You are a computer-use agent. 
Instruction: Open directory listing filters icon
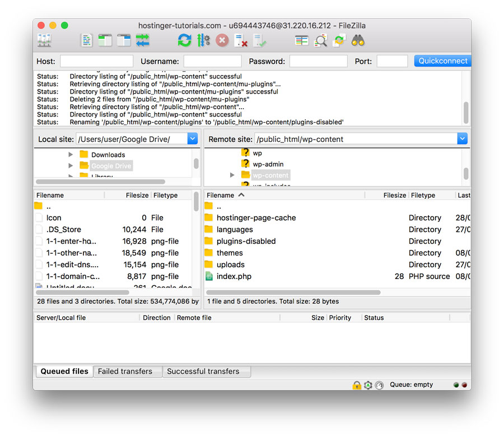[301, 40]
